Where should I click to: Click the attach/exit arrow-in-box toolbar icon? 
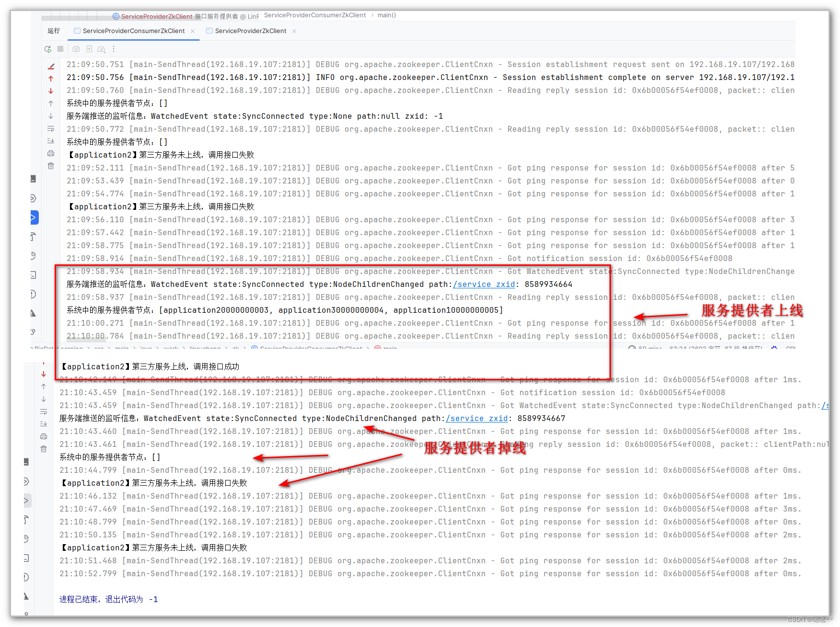pos(89,49)
